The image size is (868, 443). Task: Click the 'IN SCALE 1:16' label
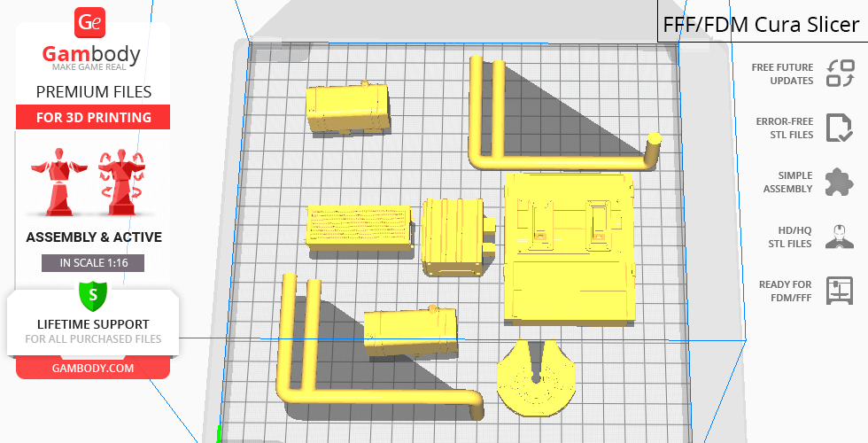(92, 263)
